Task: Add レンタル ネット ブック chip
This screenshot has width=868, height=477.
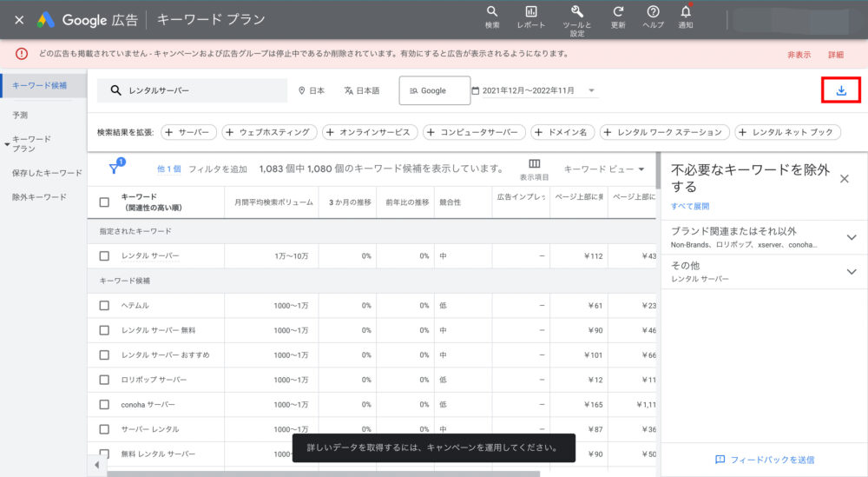Action: pyautogui.click(x=788, y=132)
